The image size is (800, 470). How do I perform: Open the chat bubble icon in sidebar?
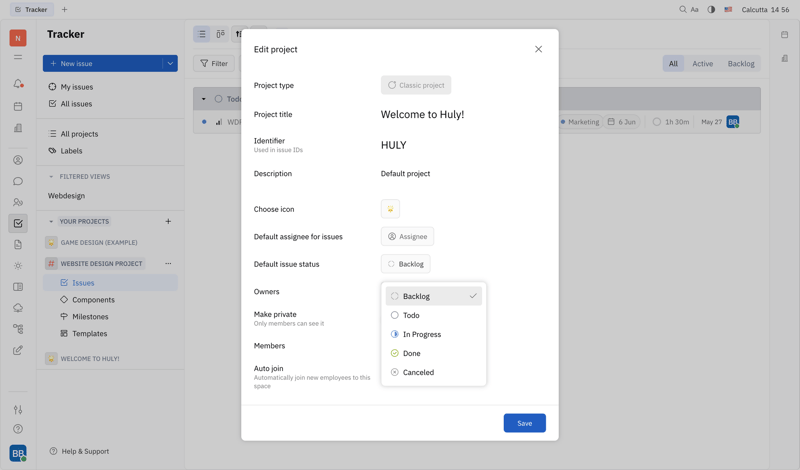click(18, 181)
